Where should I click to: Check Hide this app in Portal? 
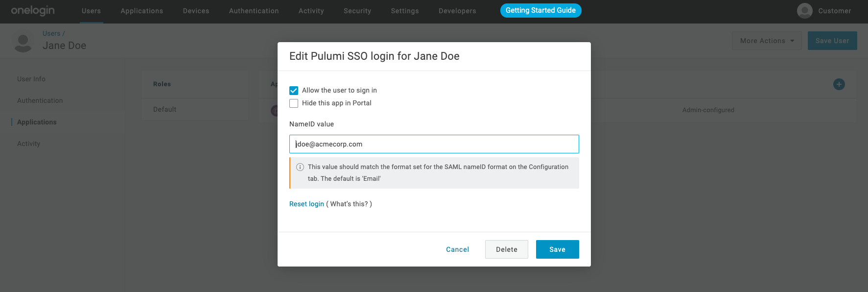pyautogui.click(x=294, y=103)
